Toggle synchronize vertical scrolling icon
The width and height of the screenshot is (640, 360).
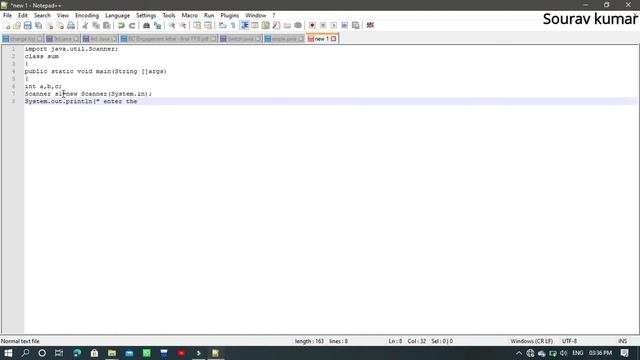197,25
